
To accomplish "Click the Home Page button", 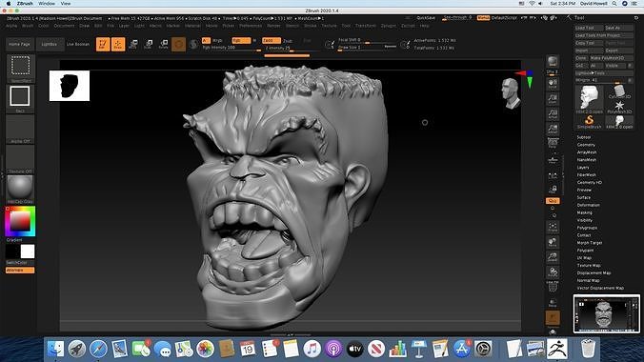I will pos(19,44).
